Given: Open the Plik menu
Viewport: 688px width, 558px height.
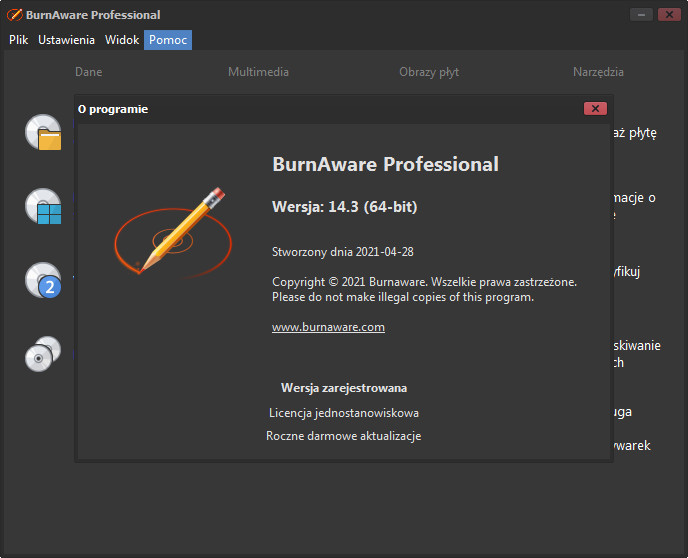Looking at the screenshot, I should (18, 40).
